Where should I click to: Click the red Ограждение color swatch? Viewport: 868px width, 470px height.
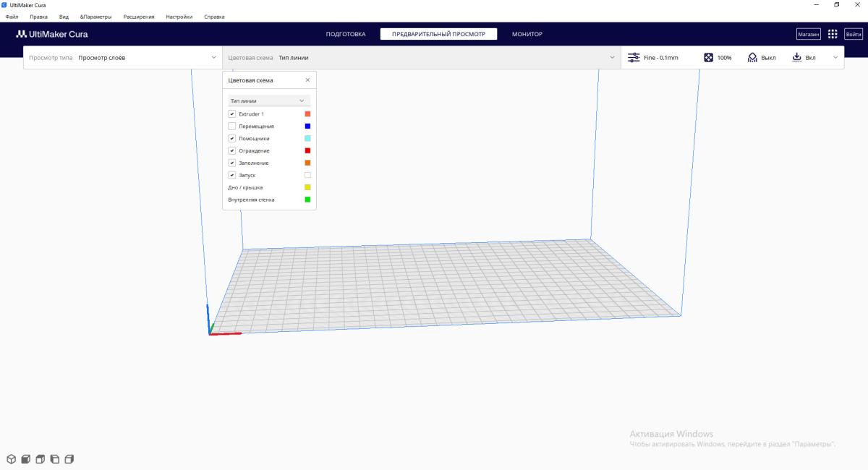(x=307, y=150)
